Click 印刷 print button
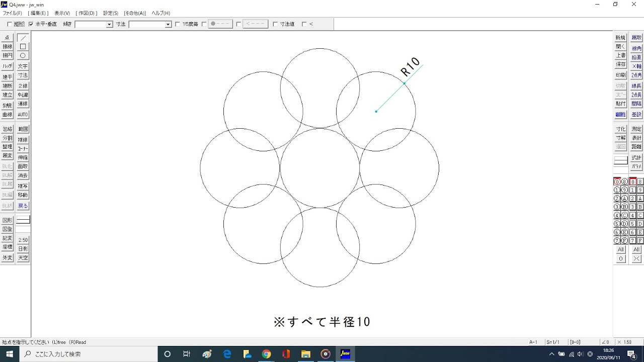 pos(620,75)
